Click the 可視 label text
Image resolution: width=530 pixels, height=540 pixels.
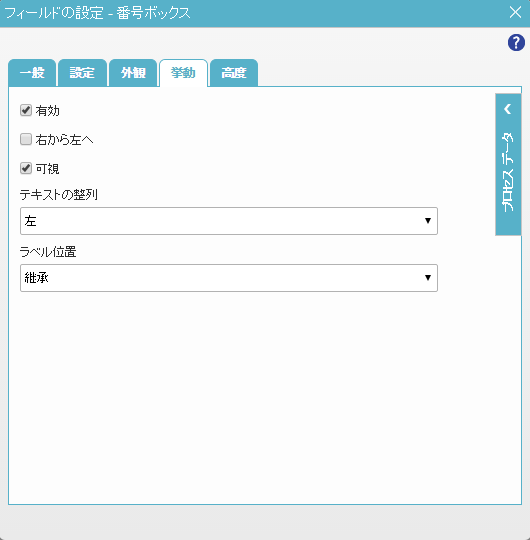pos(48,169)
